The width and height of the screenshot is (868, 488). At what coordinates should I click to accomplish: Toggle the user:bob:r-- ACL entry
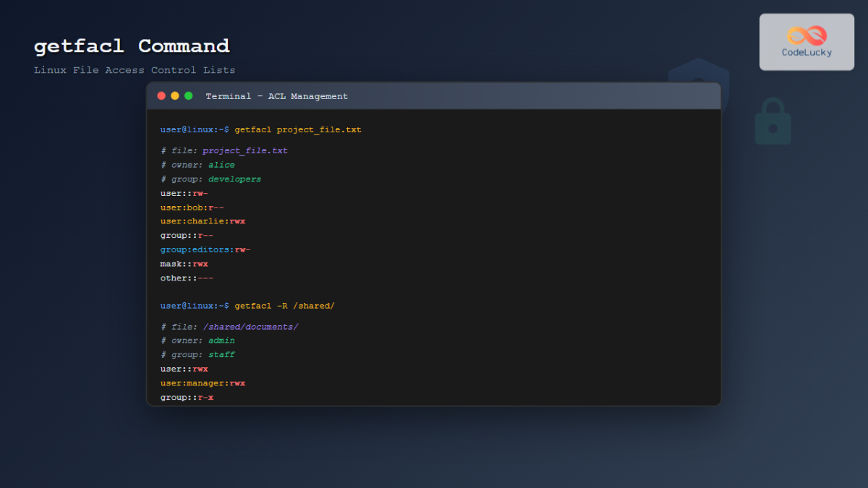[192, 207]
